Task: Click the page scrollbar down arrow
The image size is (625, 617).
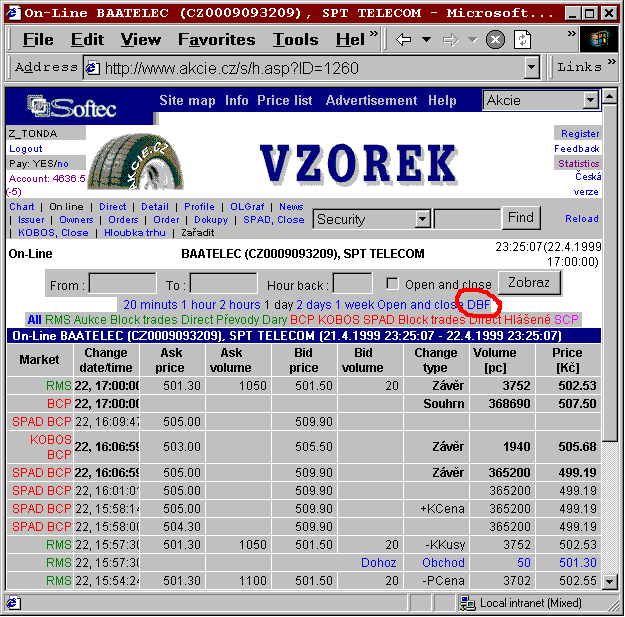Action: point(609,581)
